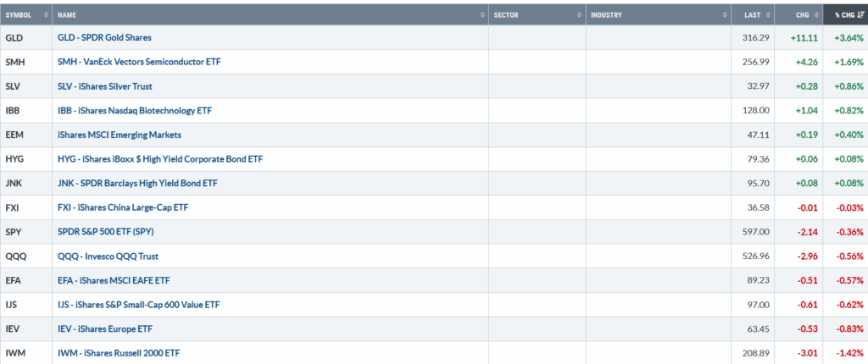
Task: Open HYG iBoxx High Yield Corporate Bond ETF
Action: (x=160, y=159)
